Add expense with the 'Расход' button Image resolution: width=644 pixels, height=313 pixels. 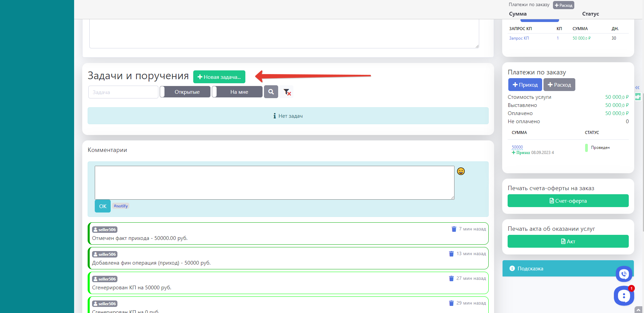pyautogui.click(x=559, y=85)
